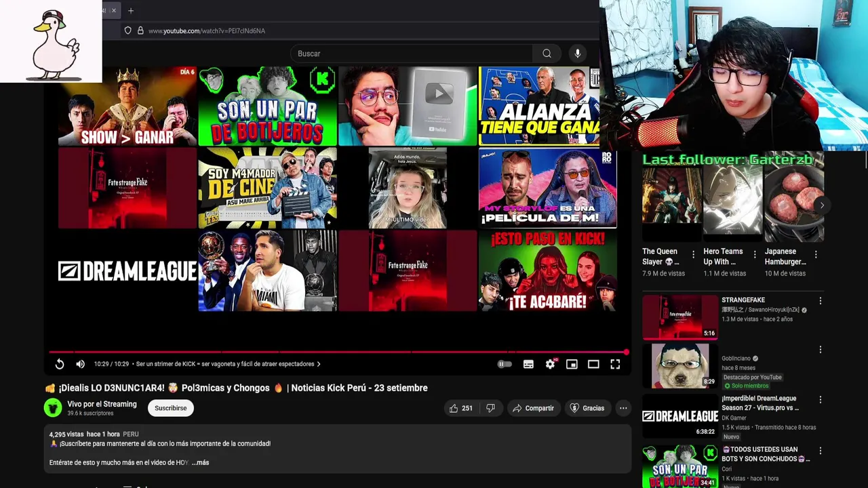Open the DREAMLEAGUE end-screen thumbnail
The image size is (868, 488).
tap(127, 271)
